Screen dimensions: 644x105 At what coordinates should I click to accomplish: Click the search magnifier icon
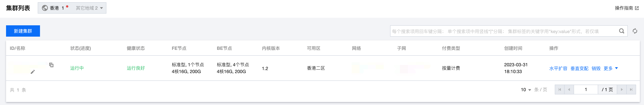(x=622, y=31)
